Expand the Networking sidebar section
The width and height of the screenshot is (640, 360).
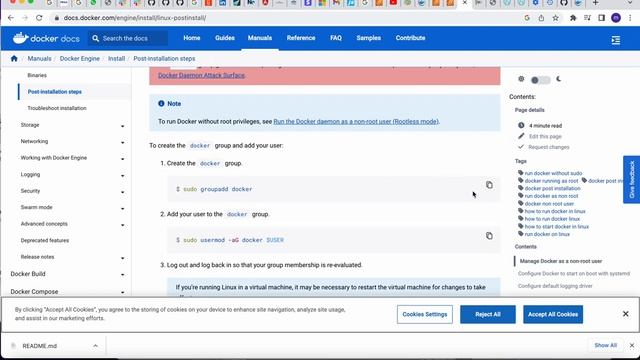pos(122,142)
